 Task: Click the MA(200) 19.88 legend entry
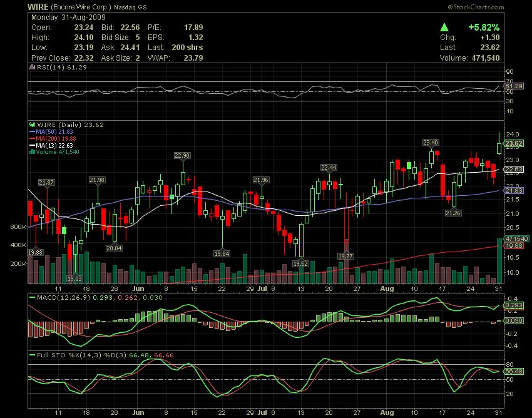pyautogui.click(x=53, y=138)
